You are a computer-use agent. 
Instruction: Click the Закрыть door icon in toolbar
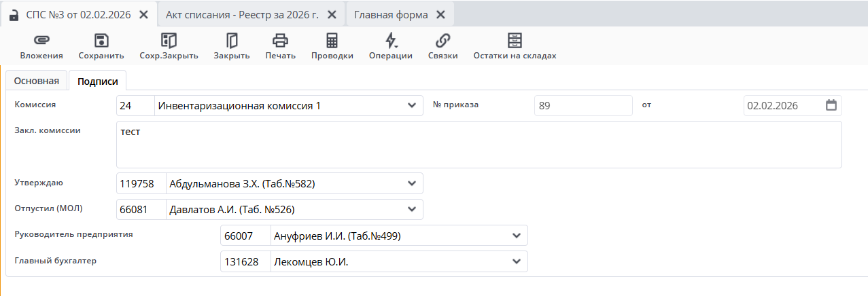click(232, 41)
